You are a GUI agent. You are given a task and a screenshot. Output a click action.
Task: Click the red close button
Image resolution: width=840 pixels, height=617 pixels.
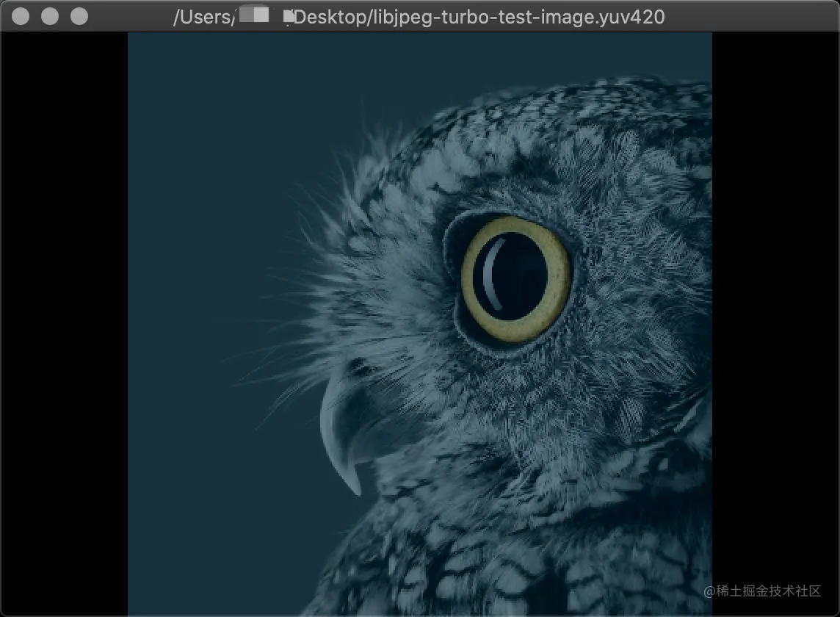(21, 16)
